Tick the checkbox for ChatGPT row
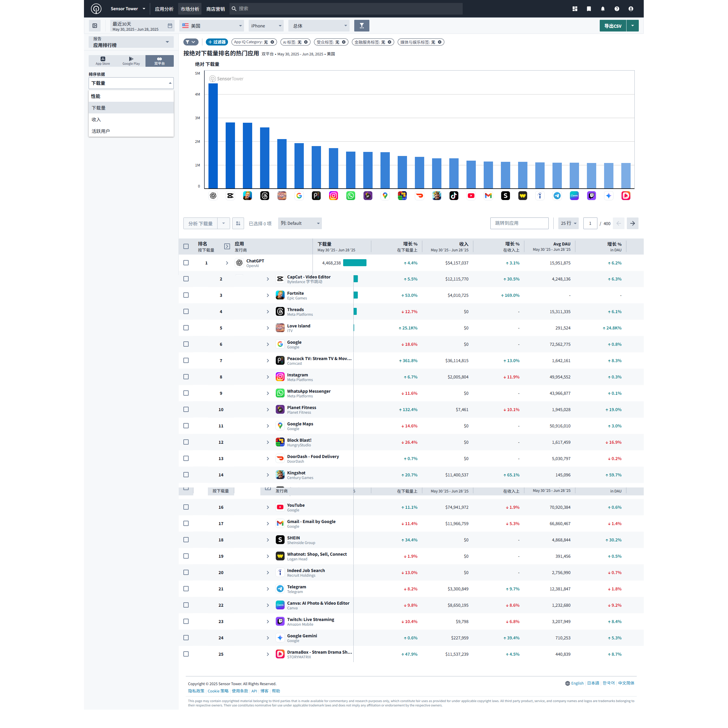728x728 pixels. pos(186,263)
